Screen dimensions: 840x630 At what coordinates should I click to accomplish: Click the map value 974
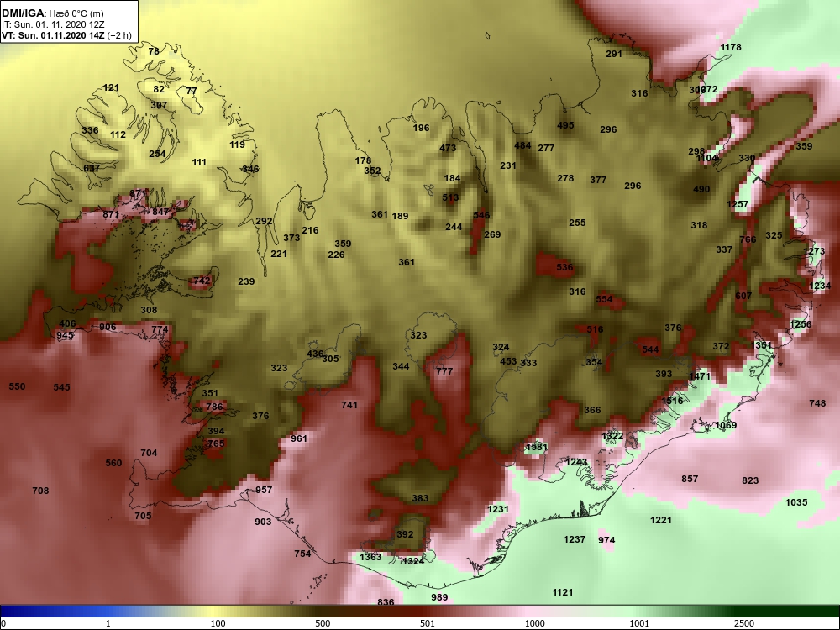click(606, 540)
